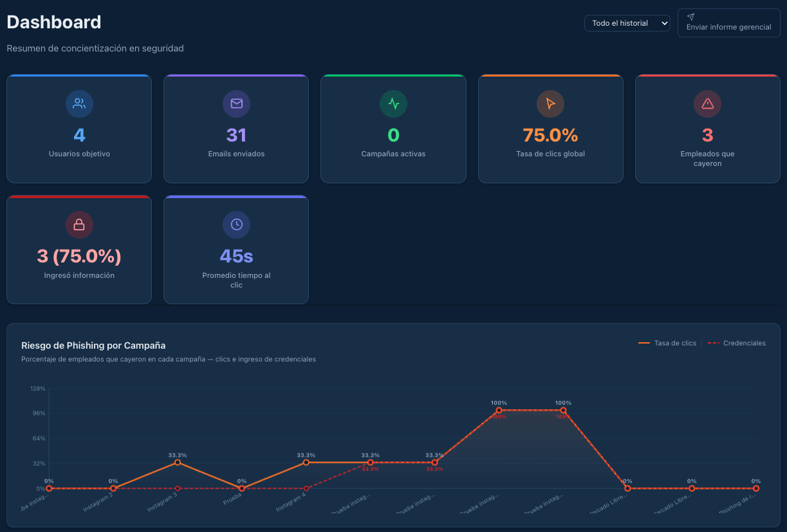Click the 32% y-axis label
The width and height of the screenshot is (787, 532).
pos(39,464)
